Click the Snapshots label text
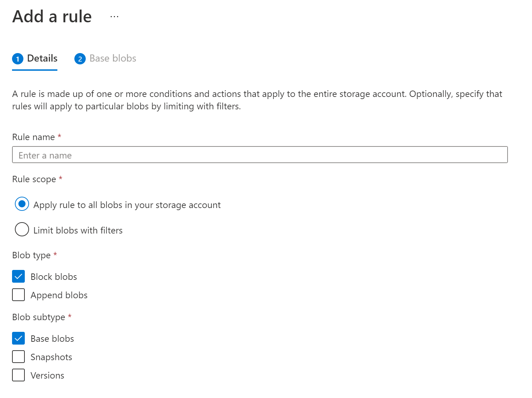 coord(51,357)
